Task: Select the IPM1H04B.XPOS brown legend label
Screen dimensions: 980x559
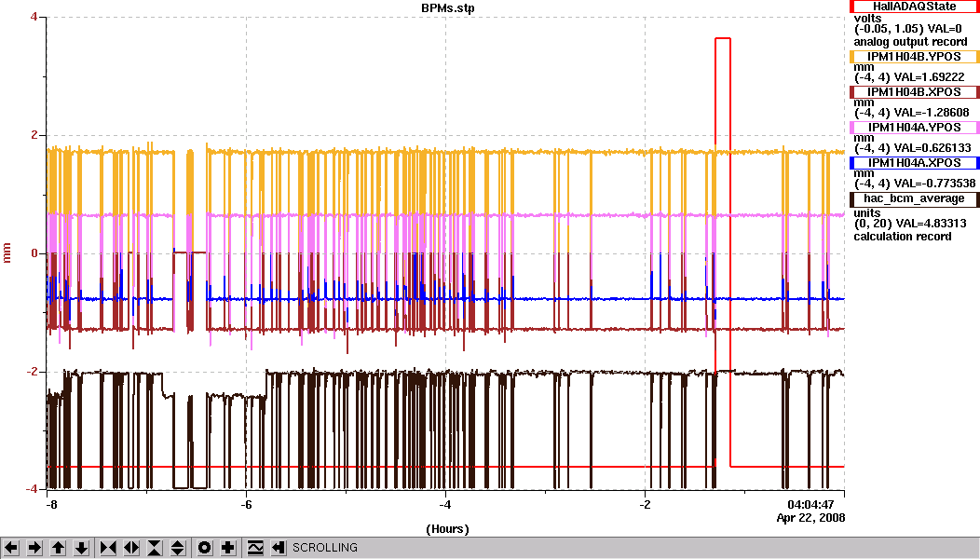Action: tap(915, 92)
